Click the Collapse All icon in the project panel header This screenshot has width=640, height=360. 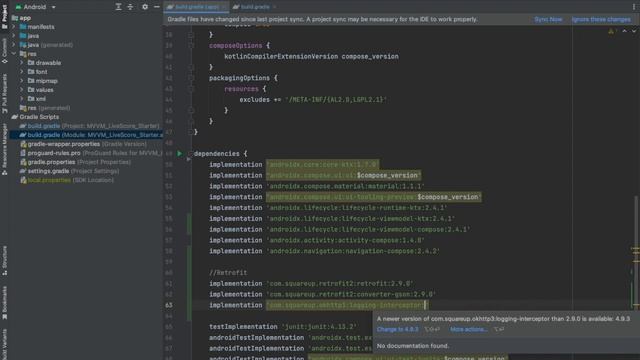pos(130,7)
